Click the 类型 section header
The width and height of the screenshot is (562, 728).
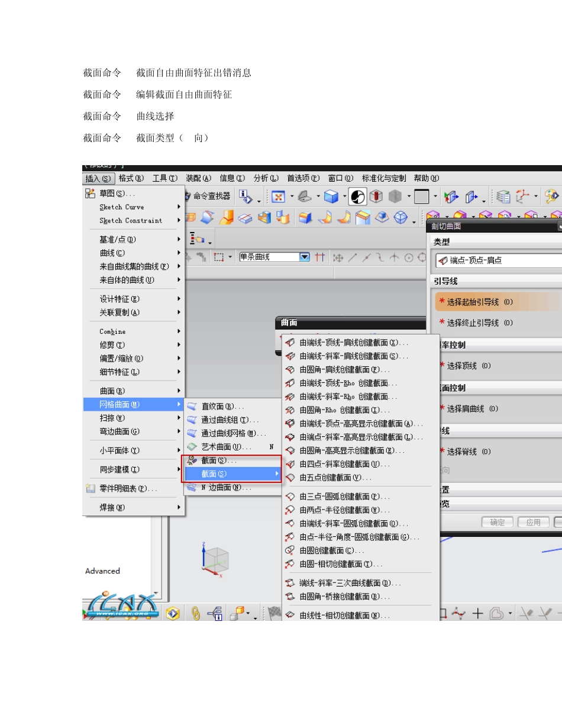[x=496, y=242]
